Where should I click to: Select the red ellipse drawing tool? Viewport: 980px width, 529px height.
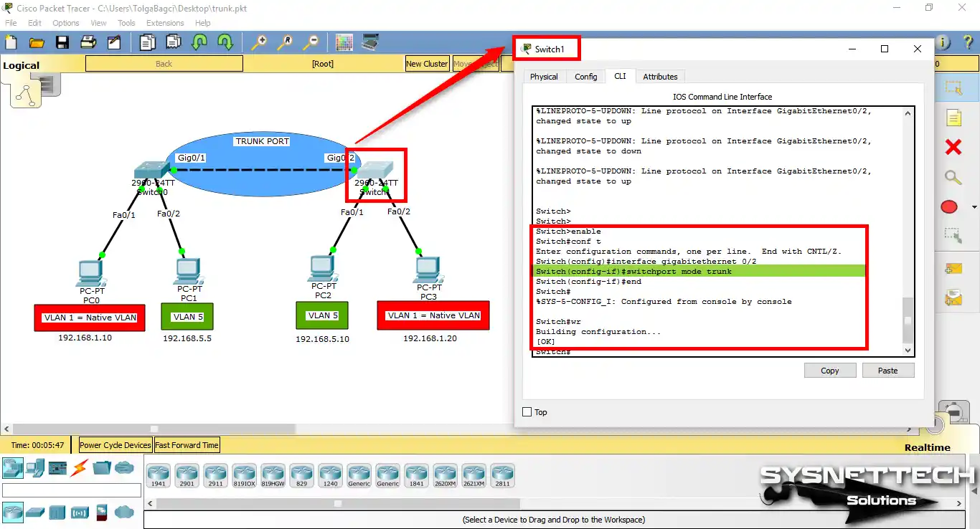pos(949,207)
